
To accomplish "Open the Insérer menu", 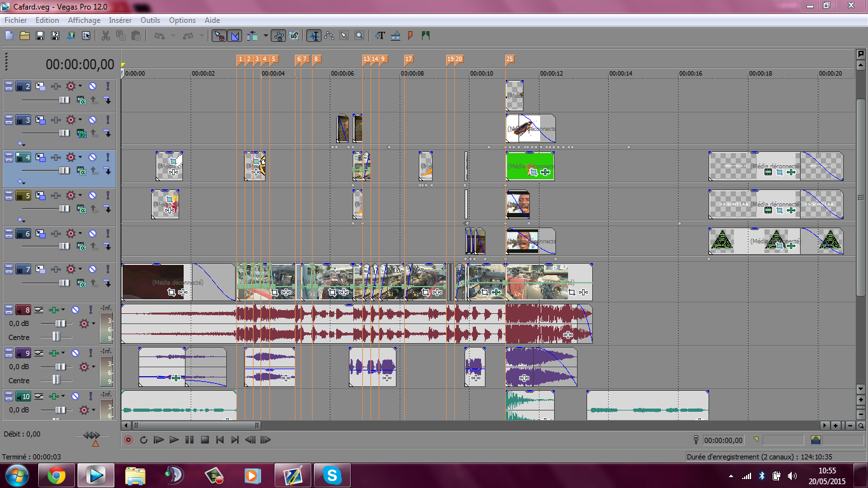I will tap(120, 20).
